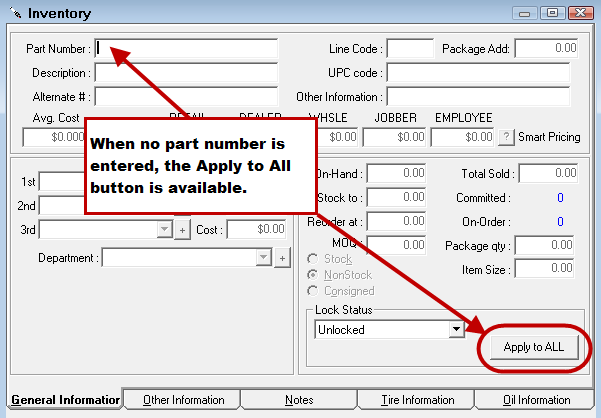
Task: Open the Notes tab
Action: pyautogui.click(x=299, y=400)
